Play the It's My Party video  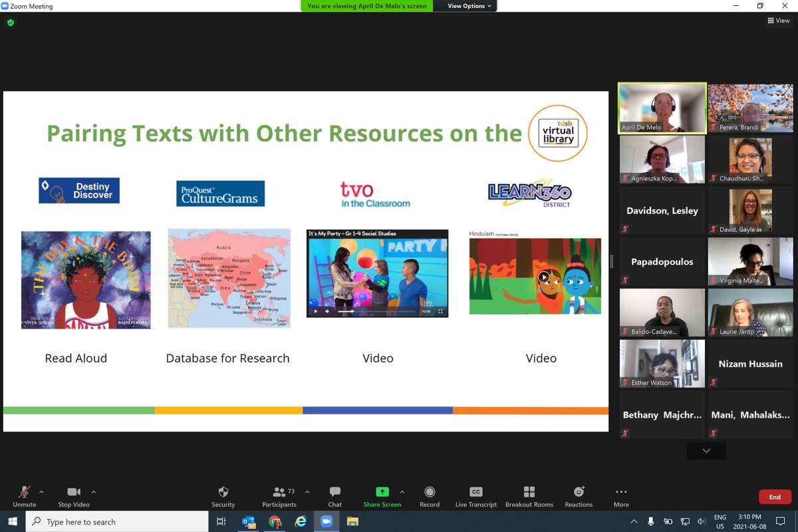tap(316, 311)
